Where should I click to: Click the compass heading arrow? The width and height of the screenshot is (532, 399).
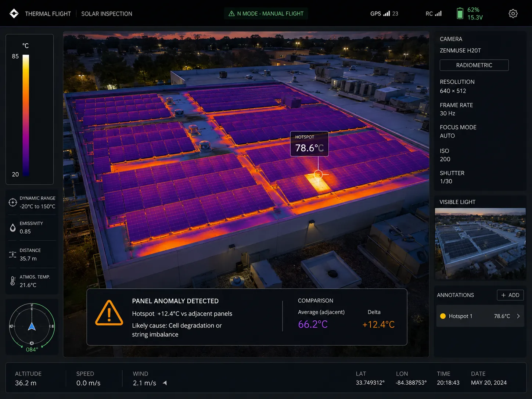32,326
